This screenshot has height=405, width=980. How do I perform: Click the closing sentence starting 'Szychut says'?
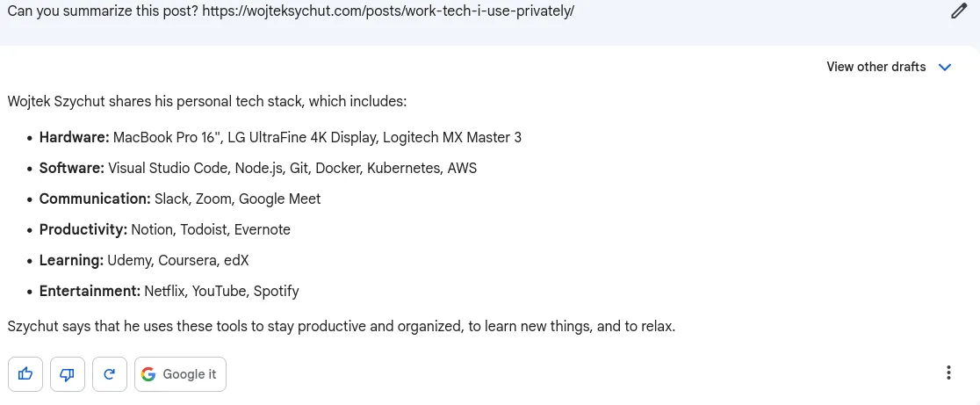[342, 326]
